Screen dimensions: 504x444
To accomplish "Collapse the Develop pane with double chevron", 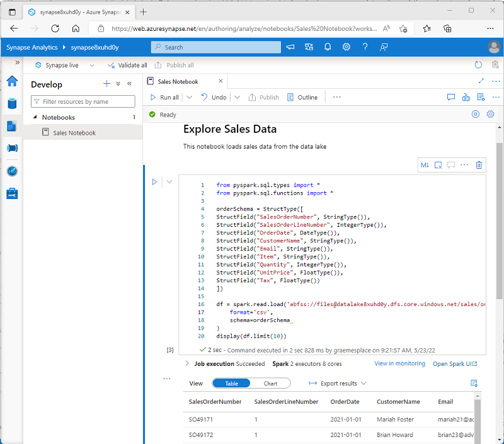I will pos(129,83).
